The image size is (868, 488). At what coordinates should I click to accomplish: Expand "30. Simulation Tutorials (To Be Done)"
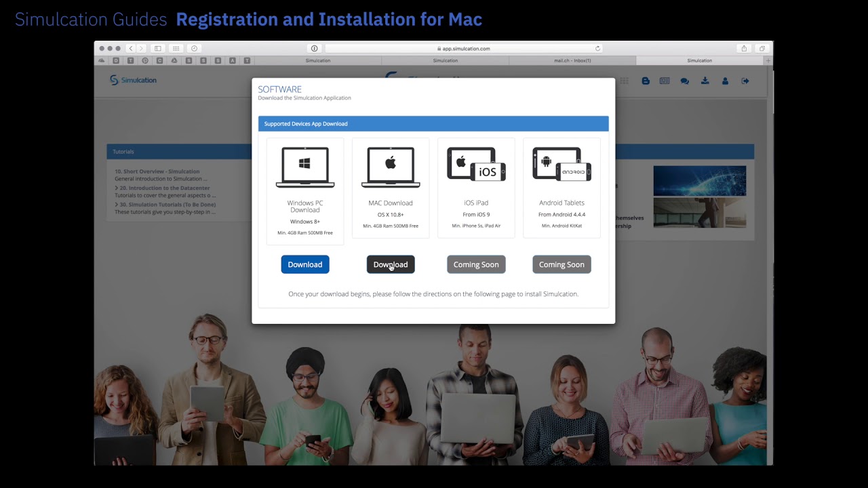(x=165, y=204)
